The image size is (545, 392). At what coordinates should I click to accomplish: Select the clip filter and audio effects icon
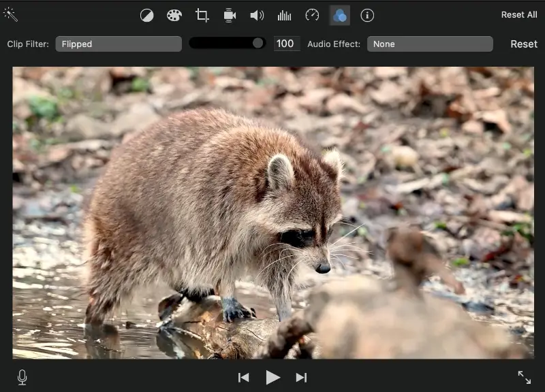tap(339, 15)
